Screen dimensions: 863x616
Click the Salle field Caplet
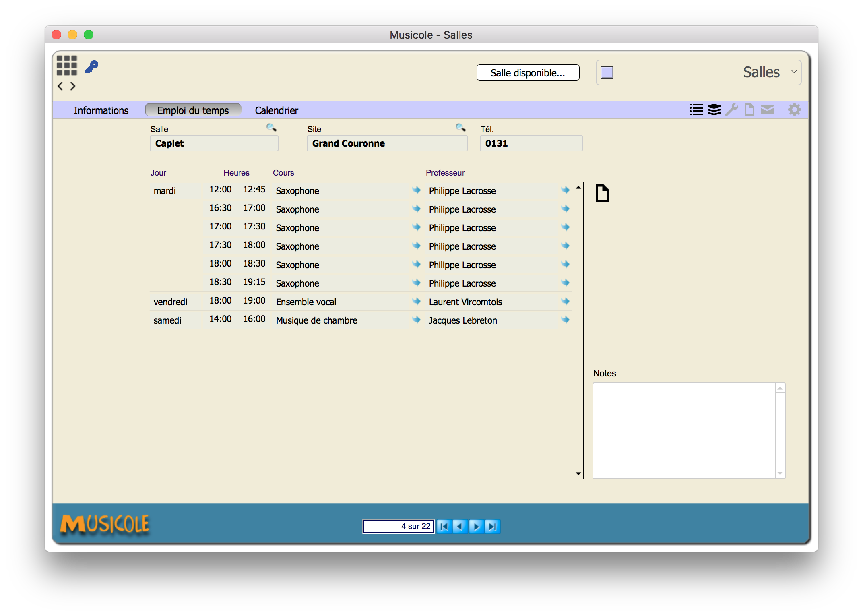pyautogui.click(x=214, y=143)
